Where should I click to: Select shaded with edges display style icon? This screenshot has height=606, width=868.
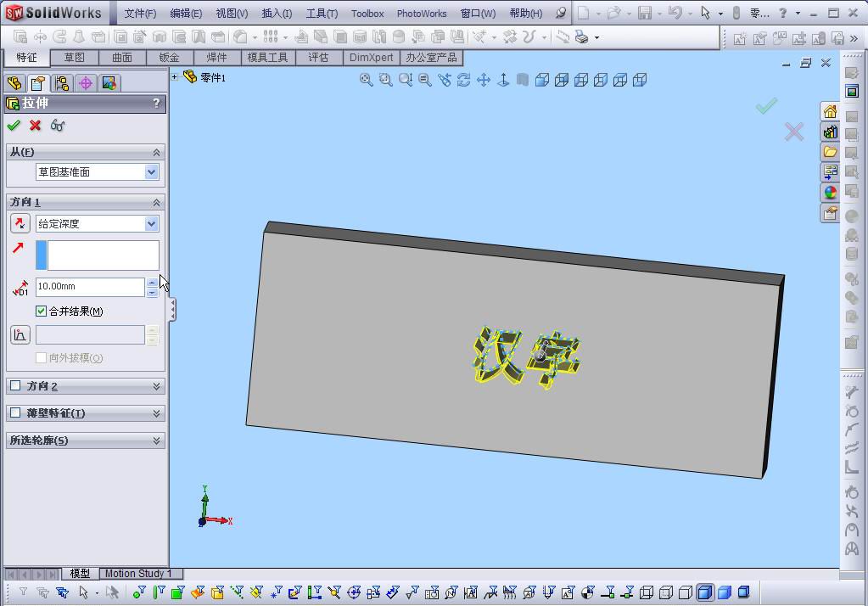(705, 592)
